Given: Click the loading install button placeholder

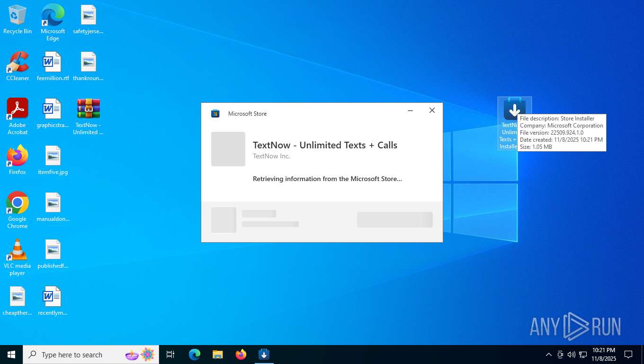Looking at the screenshot, I should pos(395,219).
